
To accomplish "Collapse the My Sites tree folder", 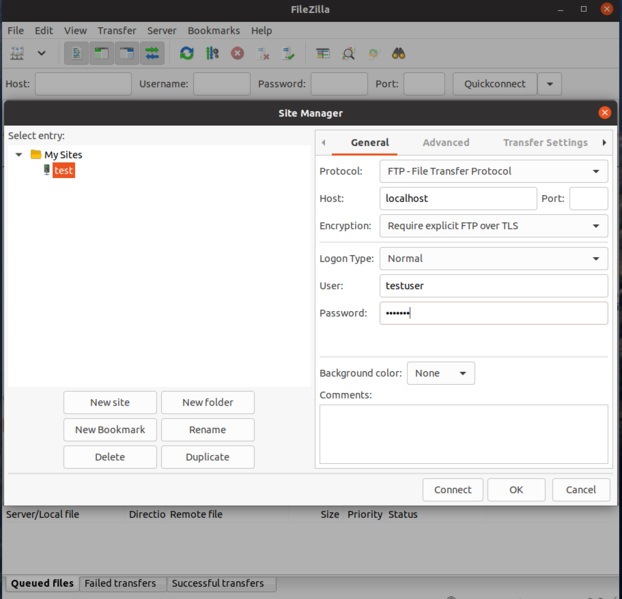I will click(x=19, y=155).
